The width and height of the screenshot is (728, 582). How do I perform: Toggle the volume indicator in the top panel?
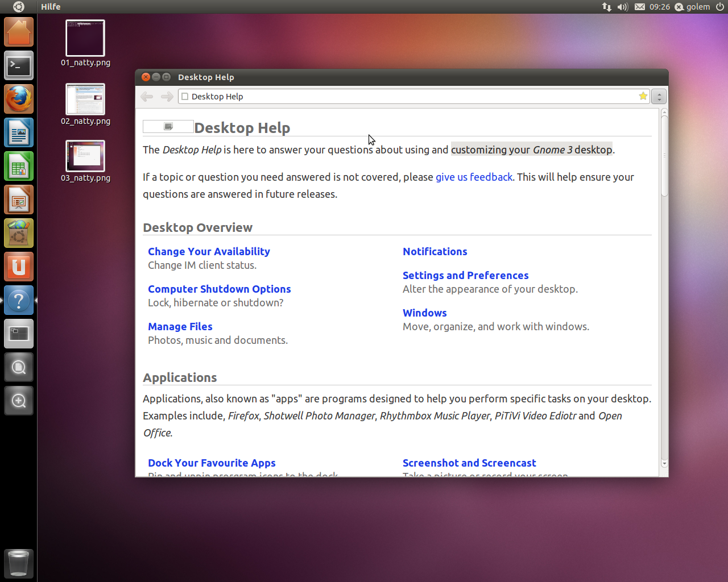[621, 7]
